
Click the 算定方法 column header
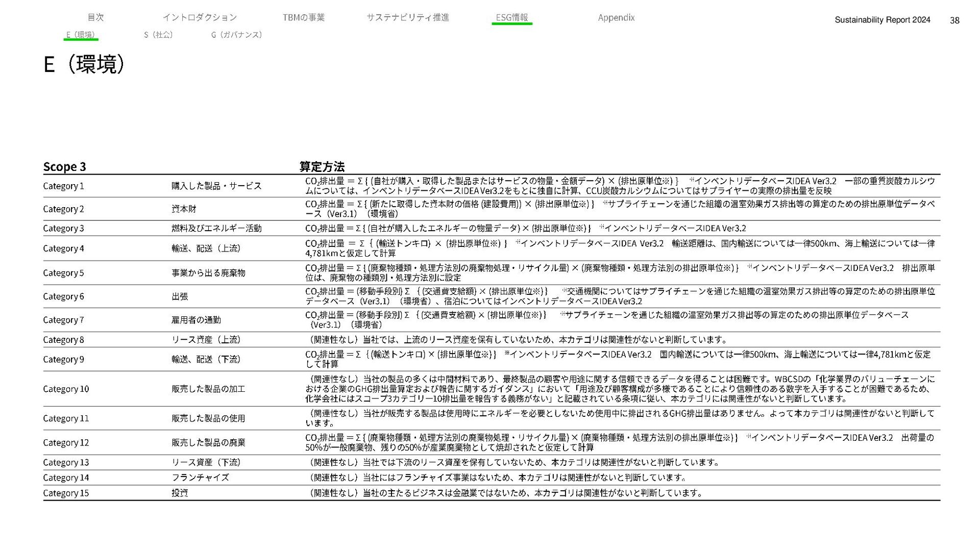pos(322,167)
